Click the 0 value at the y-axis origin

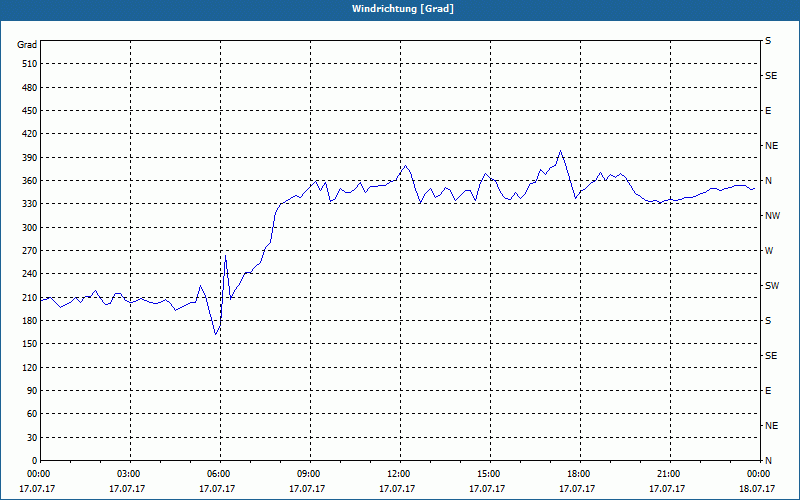pyautogui.click(x=35, y=461)
